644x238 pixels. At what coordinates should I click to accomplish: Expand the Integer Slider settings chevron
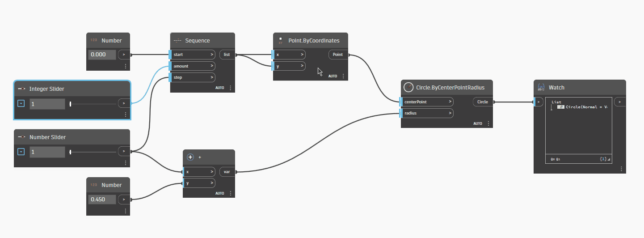click(21, 104)
